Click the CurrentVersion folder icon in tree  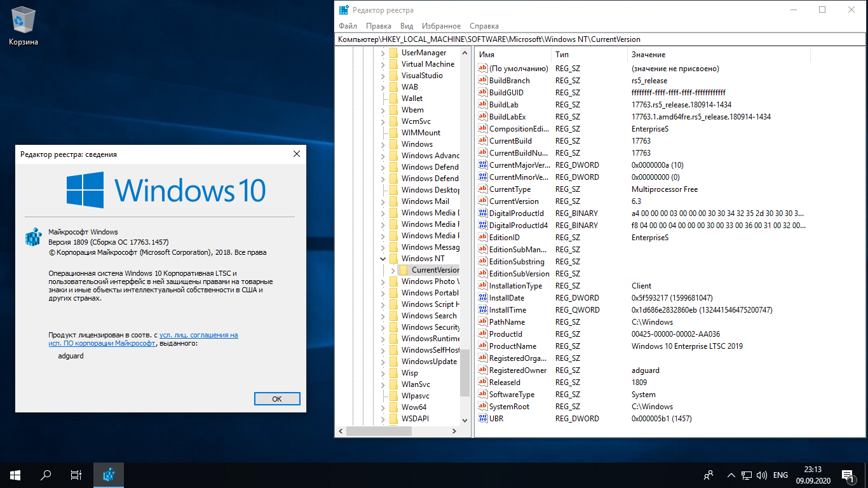pyautogui.click(x=404, y=270)
